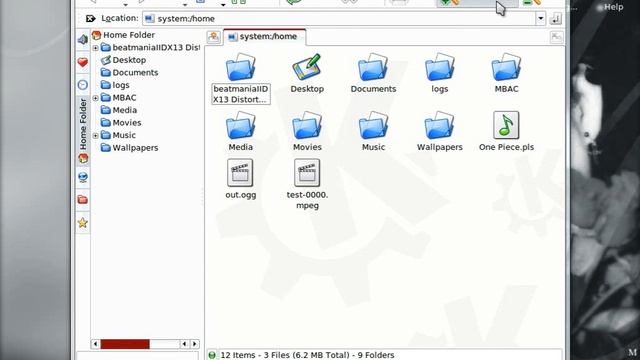640x360 pixels.
Task: Open the Help menu in the background window
Action: point(613,7)
